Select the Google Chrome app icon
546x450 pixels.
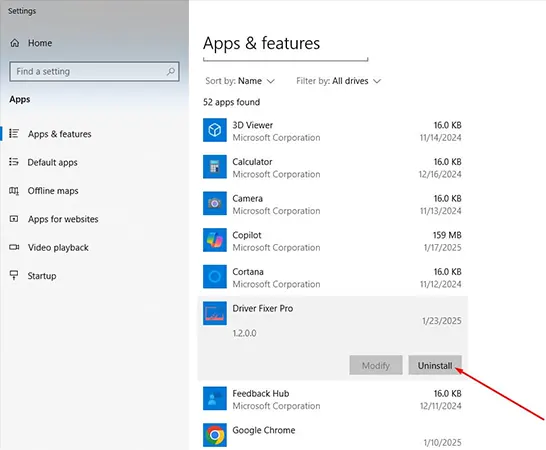click(214, 435)
